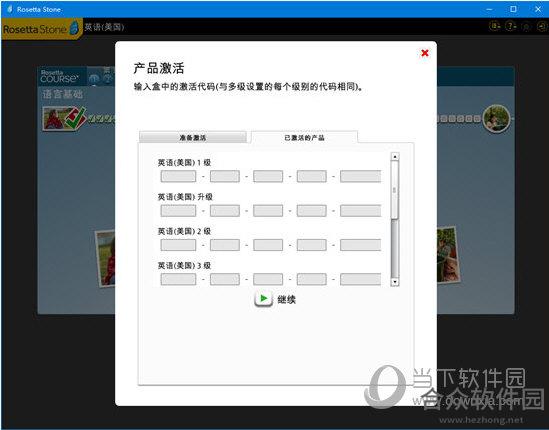The width and height of the screenshot is (549, 430).
Task: Open the preferences icon in top bar
Action: coord(494,26)
